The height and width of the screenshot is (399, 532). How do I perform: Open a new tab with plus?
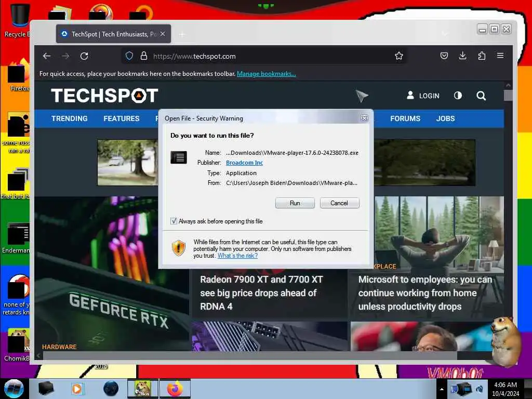182,34
